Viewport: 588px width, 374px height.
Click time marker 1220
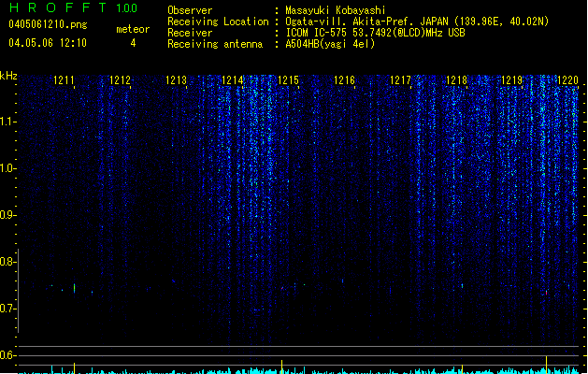567,80
